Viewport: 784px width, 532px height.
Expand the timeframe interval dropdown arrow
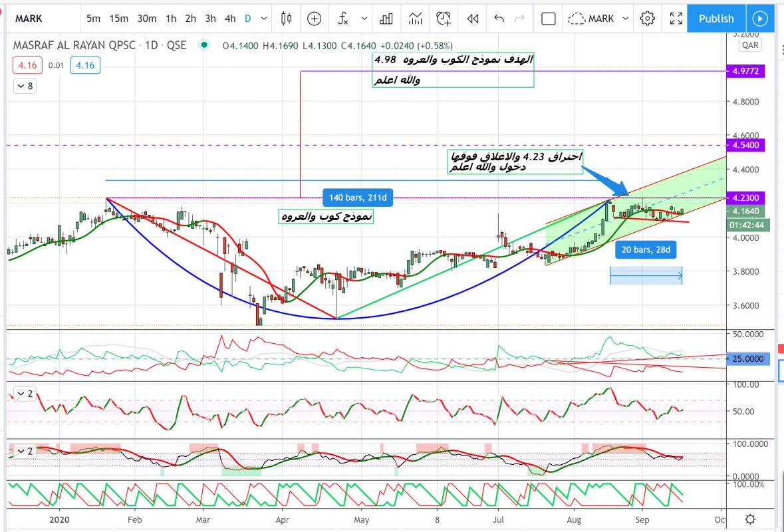point(264,19)
